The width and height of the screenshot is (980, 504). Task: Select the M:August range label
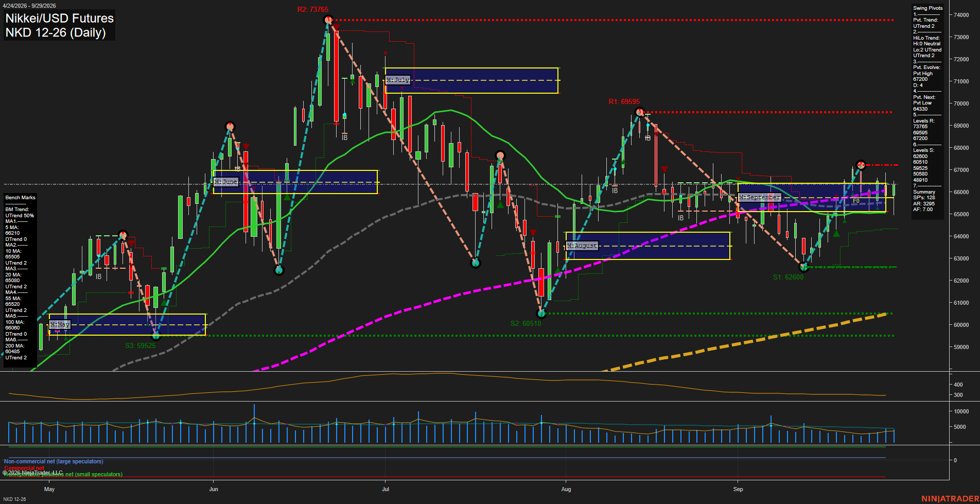point(582,246)
